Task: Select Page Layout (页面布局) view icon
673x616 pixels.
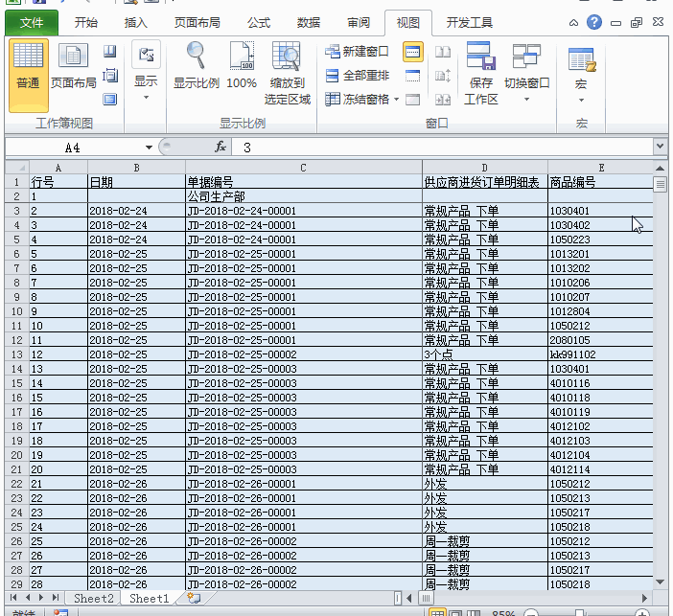Action: click(x=74, y=66)
